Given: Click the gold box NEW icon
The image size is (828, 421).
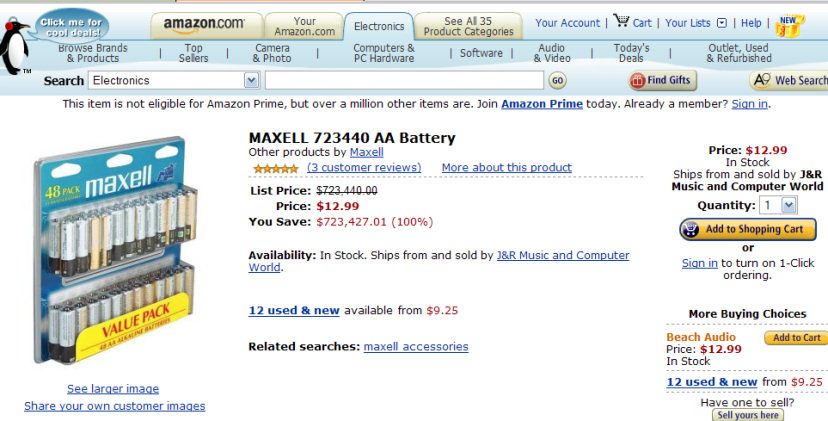Looking at the screenshot, I should tap(790, 24).
